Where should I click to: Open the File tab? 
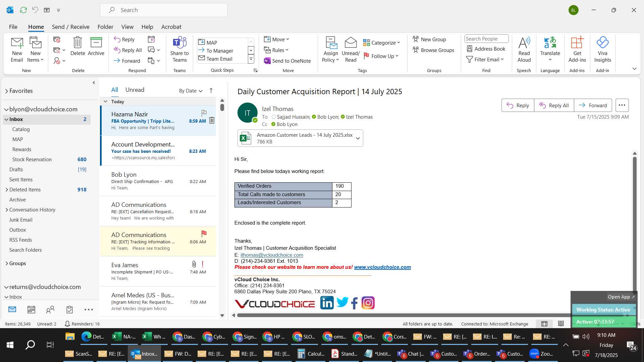[13, 27]
